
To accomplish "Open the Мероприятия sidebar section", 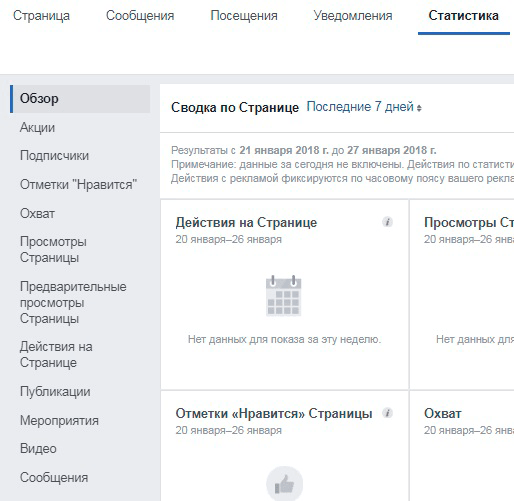I will pyautogui.click(x=59, y=420).
